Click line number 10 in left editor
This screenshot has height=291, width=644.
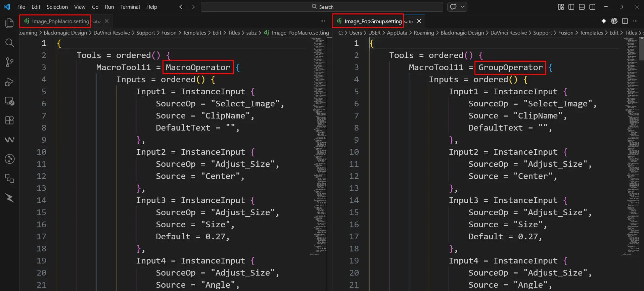(x=41, y=152)
